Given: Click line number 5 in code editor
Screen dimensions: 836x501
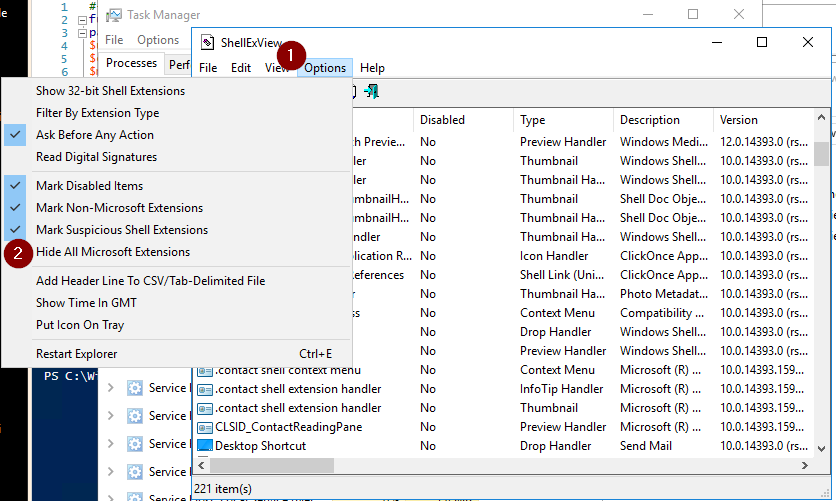Looking at the screenshot, I should click(65, 59).
